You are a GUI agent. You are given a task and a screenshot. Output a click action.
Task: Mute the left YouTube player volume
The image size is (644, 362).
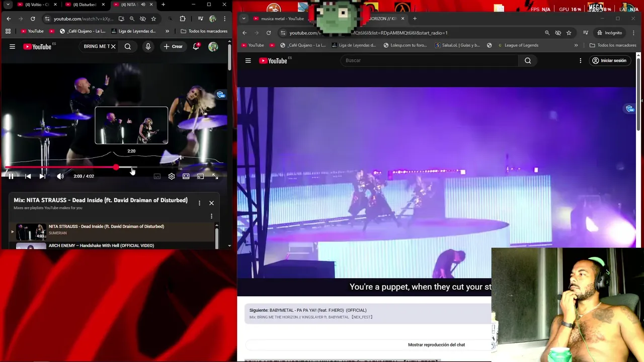pyautogui.click(x=60, y=176)
